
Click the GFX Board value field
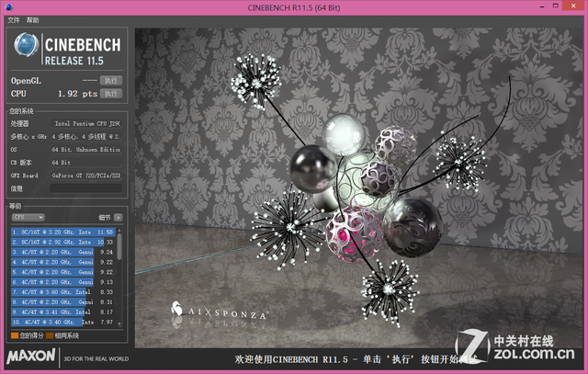click(x=85, y=176)
